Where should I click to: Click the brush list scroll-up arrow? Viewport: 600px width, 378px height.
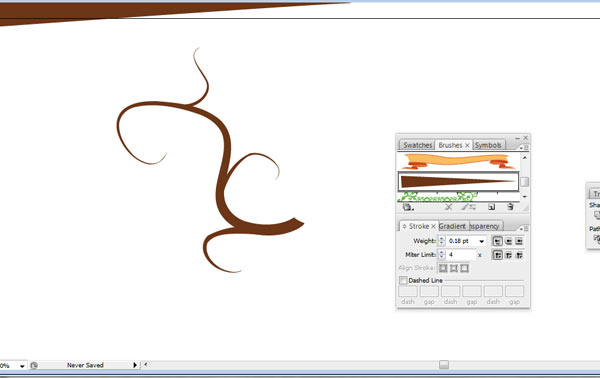(x=525, y=157)
